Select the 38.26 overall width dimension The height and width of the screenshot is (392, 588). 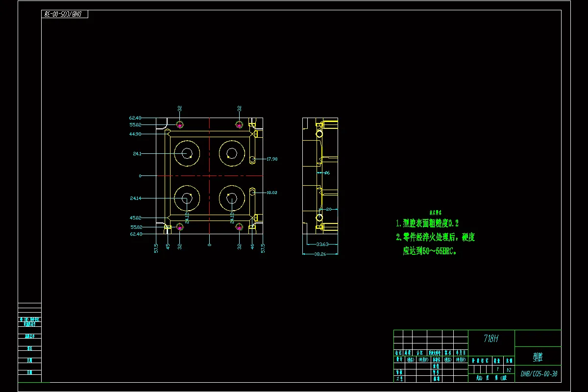tap(320, 254)
